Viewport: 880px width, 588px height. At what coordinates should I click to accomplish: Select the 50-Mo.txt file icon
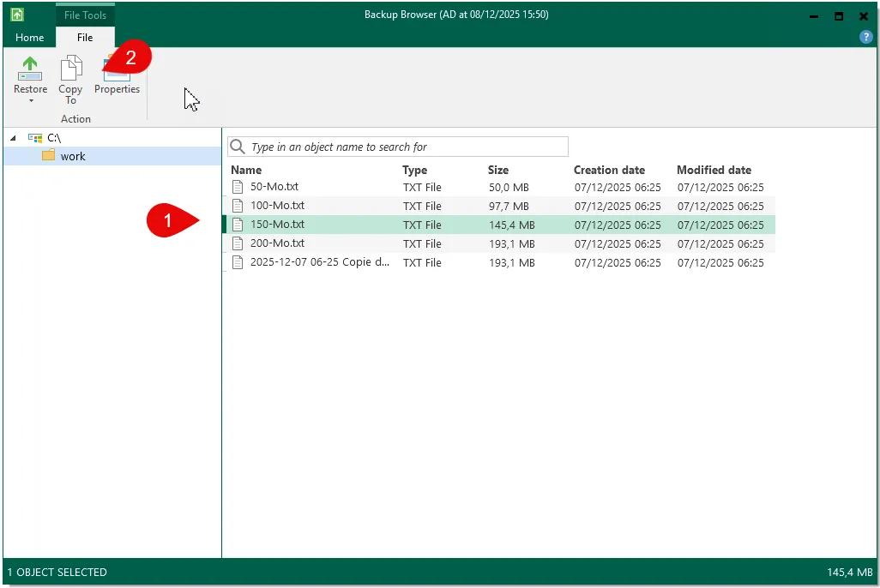pos(238,187)
